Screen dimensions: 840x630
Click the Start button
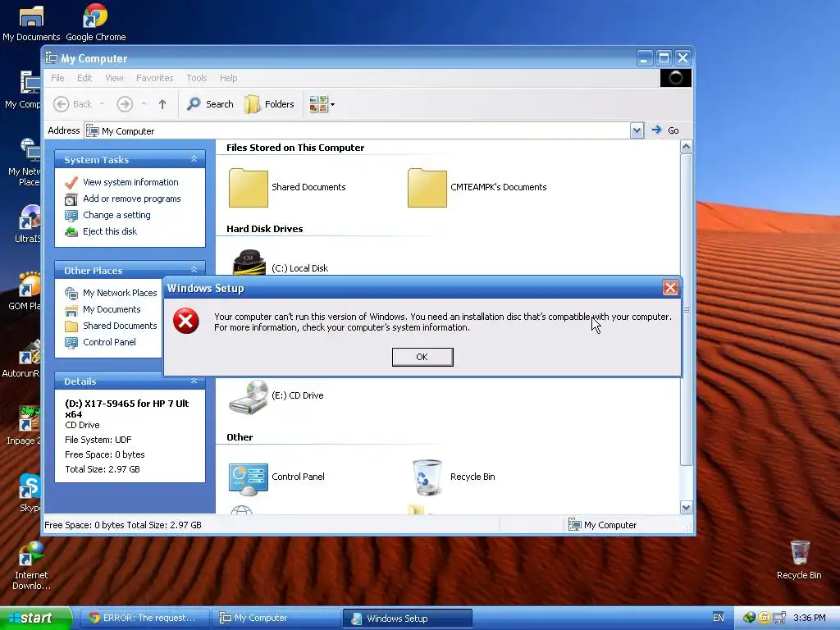(x=35, y=619)
